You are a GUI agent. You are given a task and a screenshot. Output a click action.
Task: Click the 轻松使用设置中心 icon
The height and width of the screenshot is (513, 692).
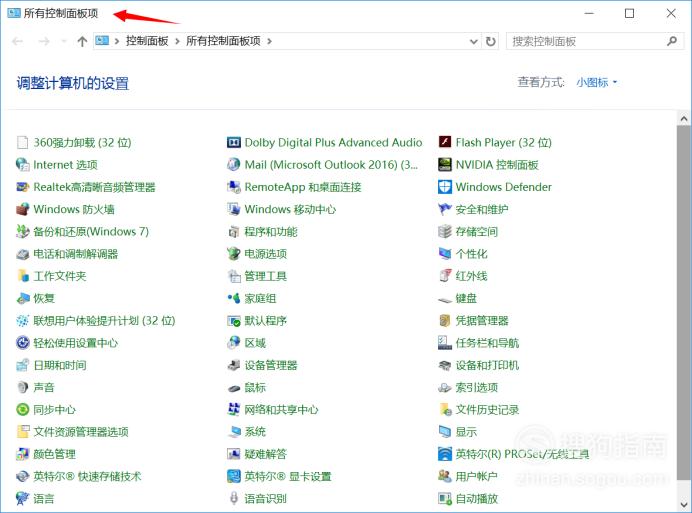23,343
